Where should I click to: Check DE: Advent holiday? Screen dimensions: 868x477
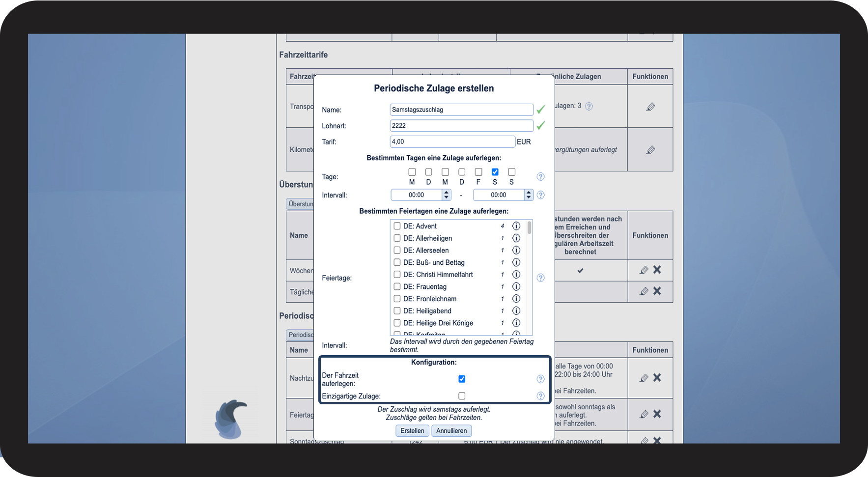397,226
